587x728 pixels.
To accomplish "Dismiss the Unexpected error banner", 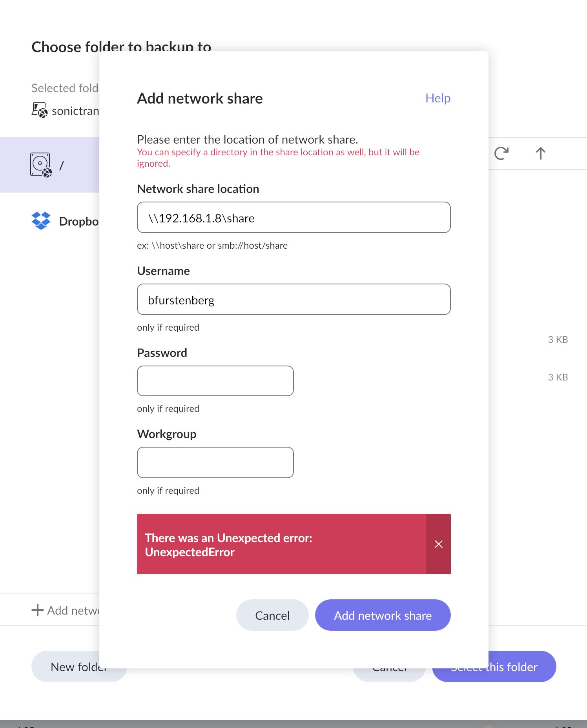I will (x=438, y=544).
